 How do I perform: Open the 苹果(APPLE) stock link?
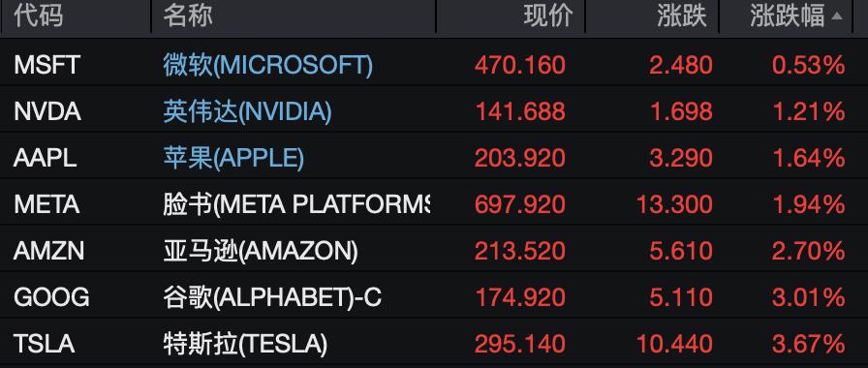point(233,158)
